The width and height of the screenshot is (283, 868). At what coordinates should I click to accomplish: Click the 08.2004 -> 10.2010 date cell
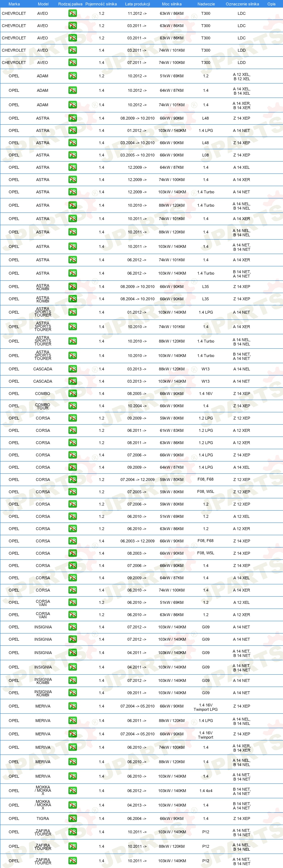(x=138, y=299)
